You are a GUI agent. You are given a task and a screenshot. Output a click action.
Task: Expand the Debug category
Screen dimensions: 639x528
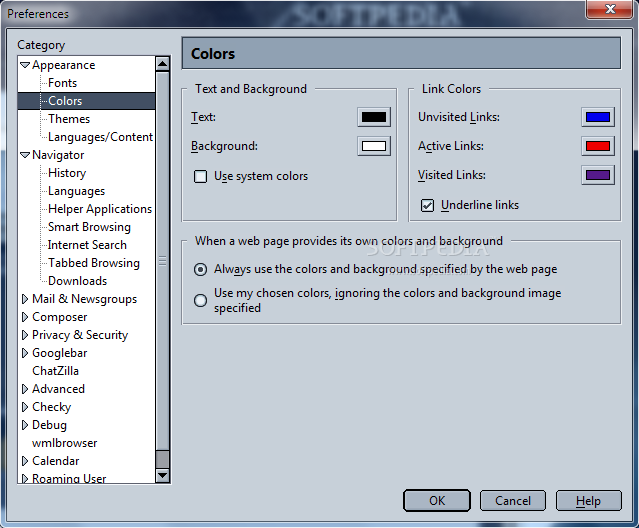pyautogui.click(x=25, y=425)
